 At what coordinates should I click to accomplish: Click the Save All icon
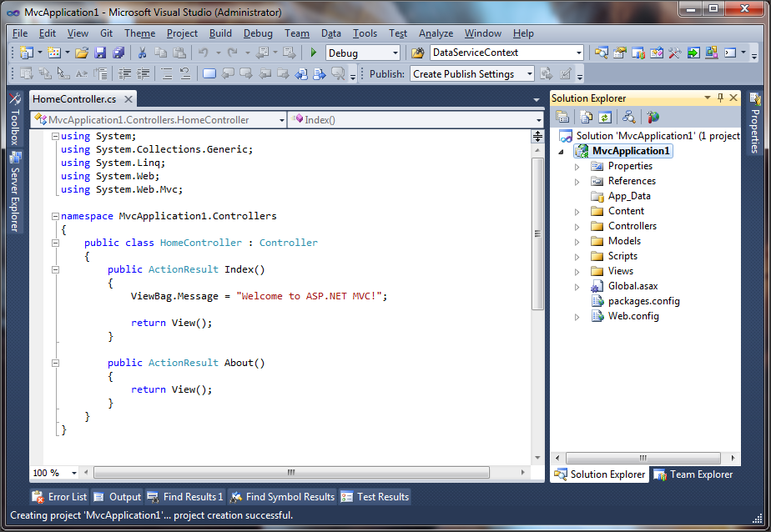118,53
